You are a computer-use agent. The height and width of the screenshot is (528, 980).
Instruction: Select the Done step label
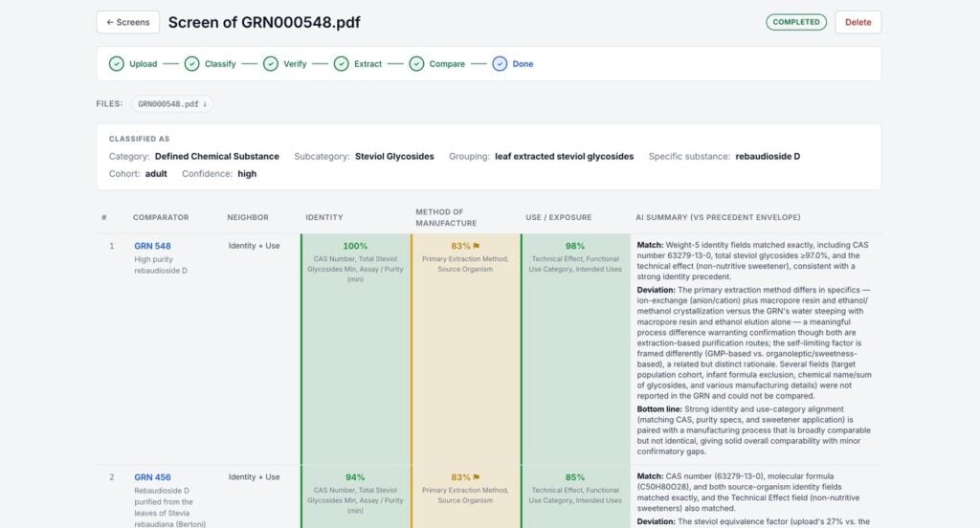(x=523, y=64)
